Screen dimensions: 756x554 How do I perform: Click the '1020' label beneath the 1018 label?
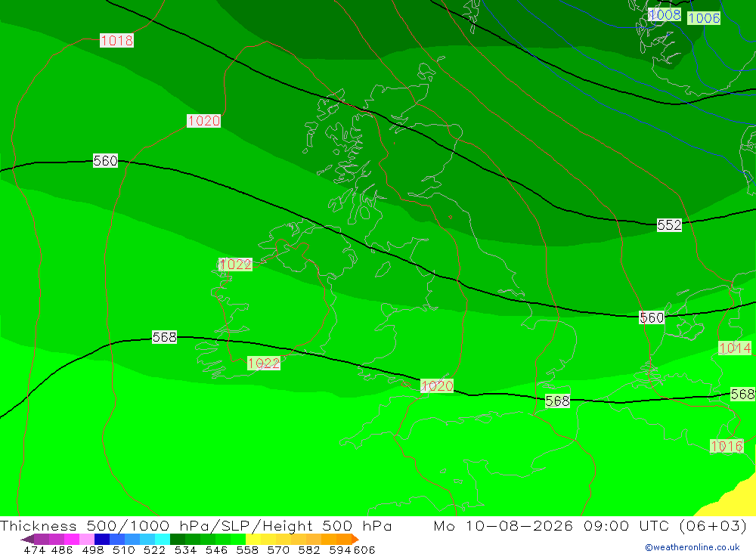(x=203, y=121)
